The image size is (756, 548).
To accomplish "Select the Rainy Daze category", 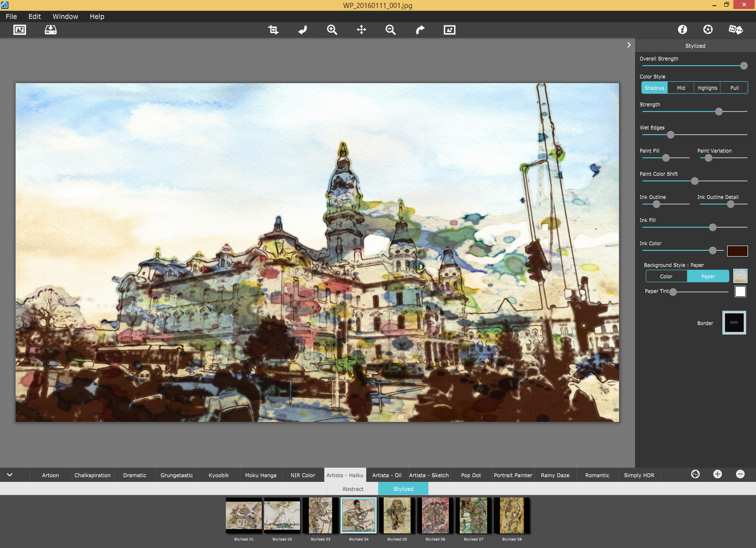I will click(x=555, y=475).
